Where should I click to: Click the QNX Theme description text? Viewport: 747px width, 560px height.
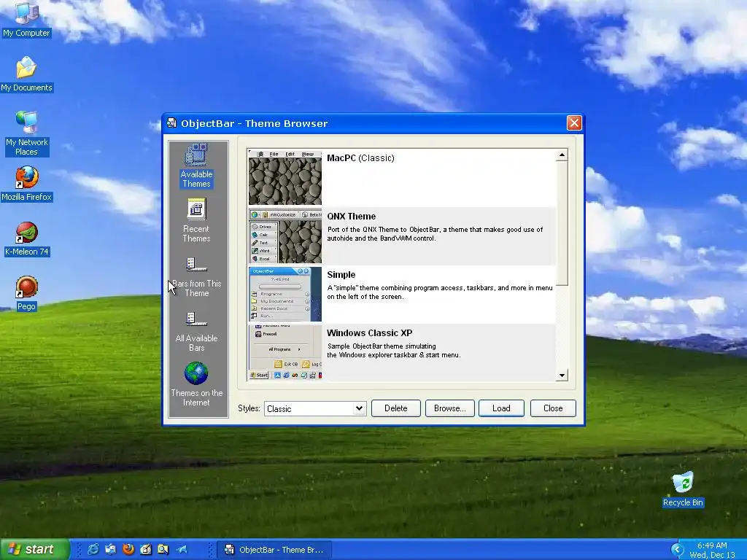pos(435,234)
